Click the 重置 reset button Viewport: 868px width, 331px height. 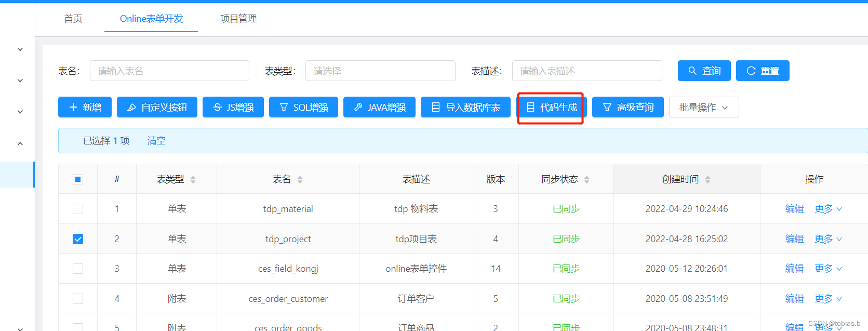[x=763, y=71]
